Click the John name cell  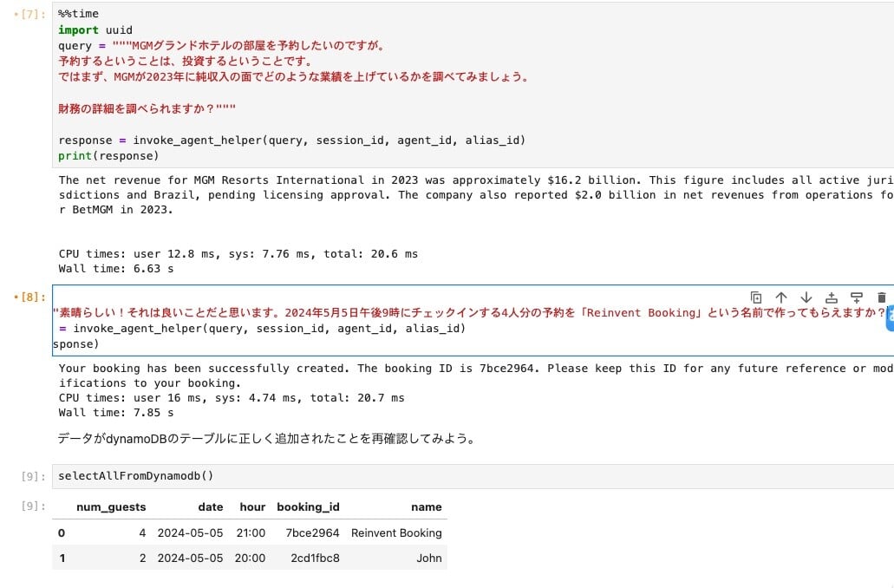pos(428,558)
